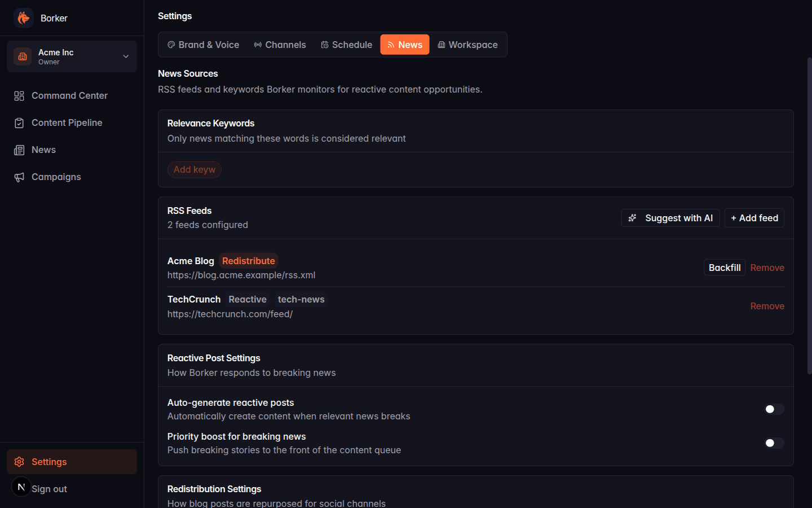Open the Channels settings tab
The image size is (812, 508).
point(280,45)
